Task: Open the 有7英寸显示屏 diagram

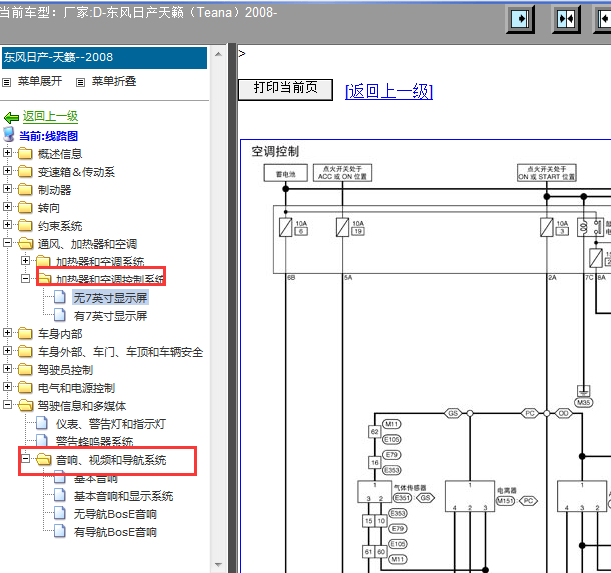Action: pyautogui.click(x=110, y=315)
